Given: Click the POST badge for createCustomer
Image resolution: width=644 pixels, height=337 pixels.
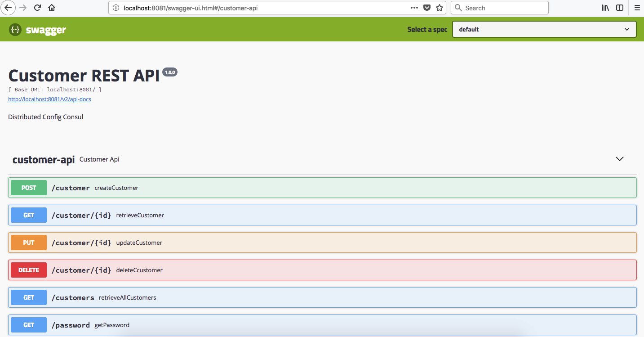Looking at the screenshot, I should pos(28,188).
